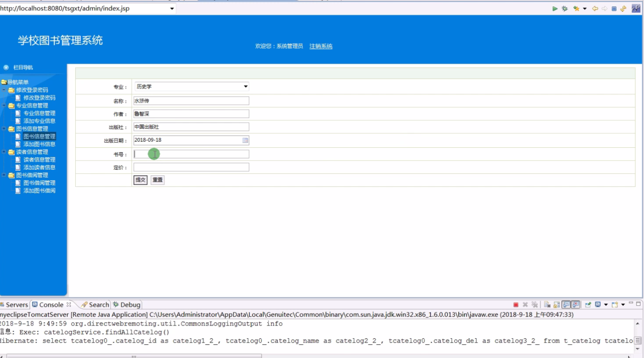Image resolution: width=644 pixels, height=358 pixels.
Task: Click the 作者 field containing 鲁智深
Action: [191, 114]
